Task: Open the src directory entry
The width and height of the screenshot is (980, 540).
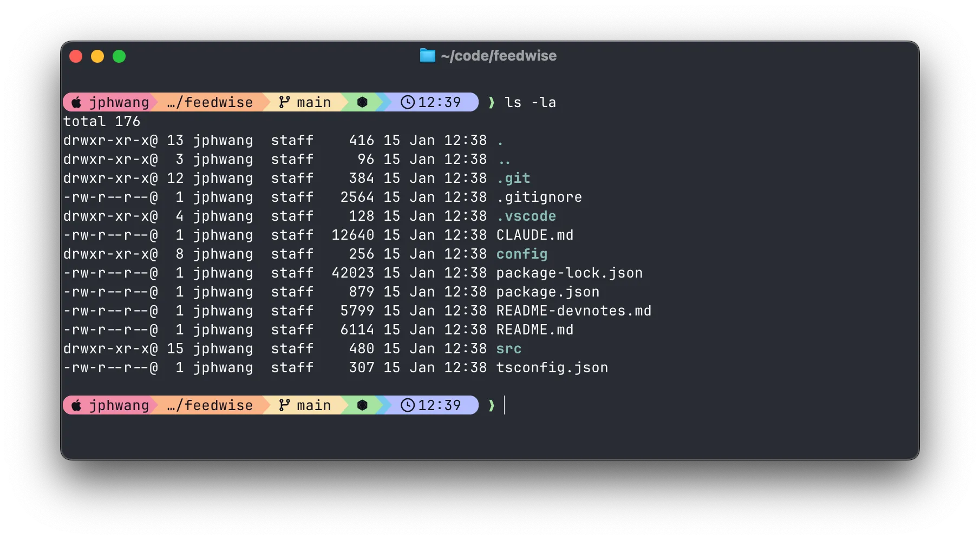Action: click(x=508, y=348)
